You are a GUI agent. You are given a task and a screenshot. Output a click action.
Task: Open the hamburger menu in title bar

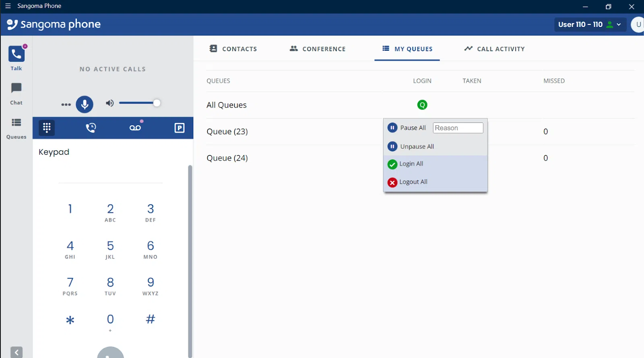coord(8,6)
